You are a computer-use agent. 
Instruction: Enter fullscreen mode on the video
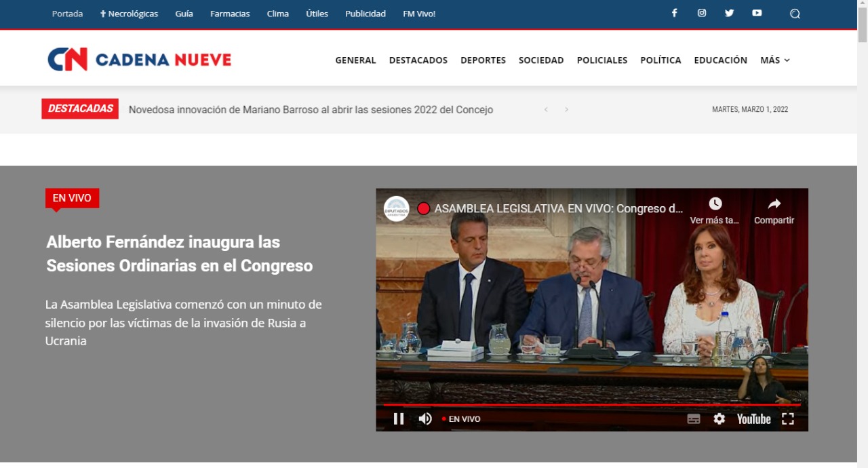coord(787,419)
